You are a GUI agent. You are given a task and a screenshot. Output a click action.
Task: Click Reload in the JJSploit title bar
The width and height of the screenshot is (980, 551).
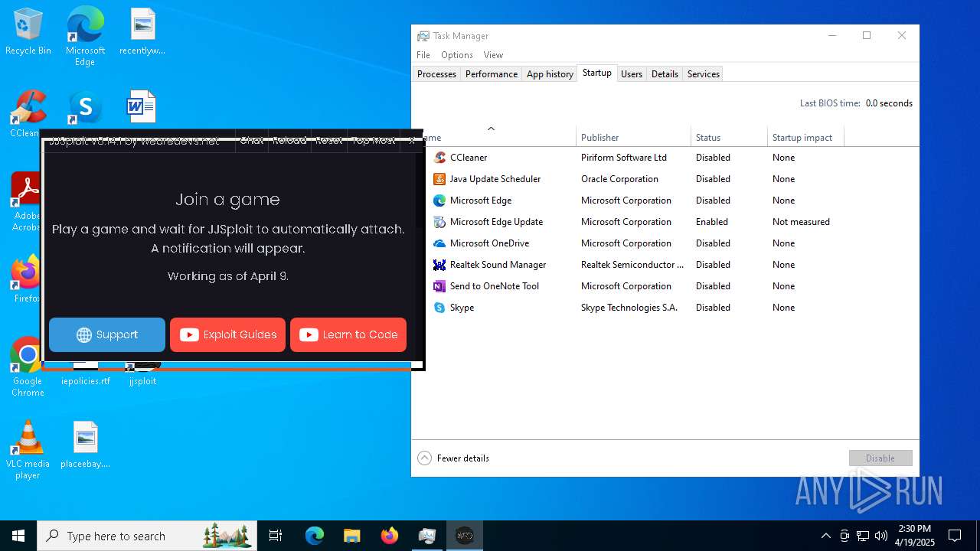[289, 141]
